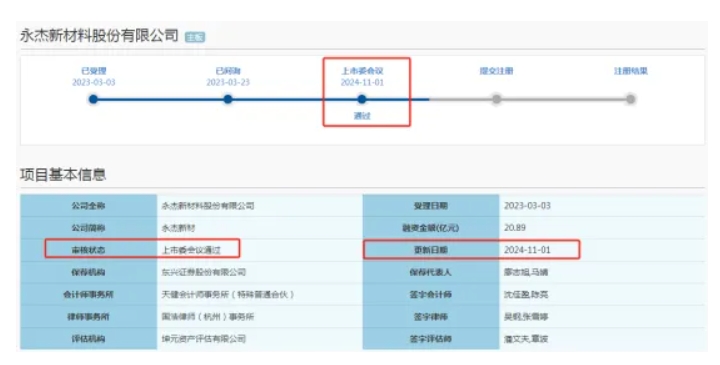720x365 pixels.
Task: Click the 项目基本信息 section heading
Action: click(x=63, y=174)
